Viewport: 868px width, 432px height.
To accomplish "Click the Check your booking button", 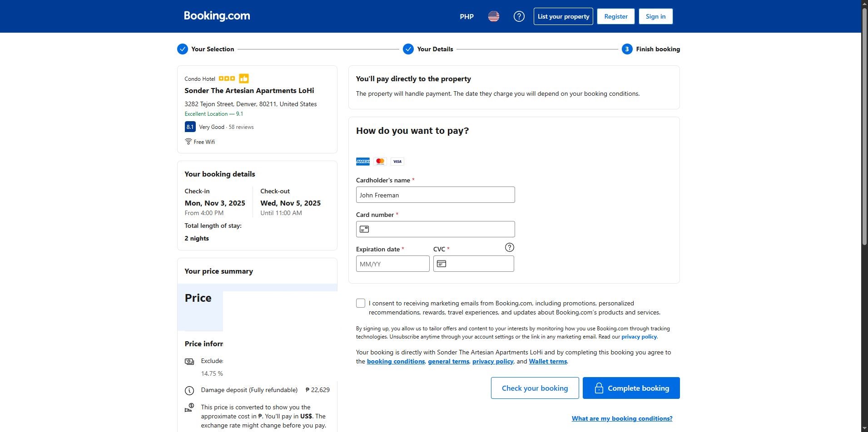I will click(x=535, y=388).
